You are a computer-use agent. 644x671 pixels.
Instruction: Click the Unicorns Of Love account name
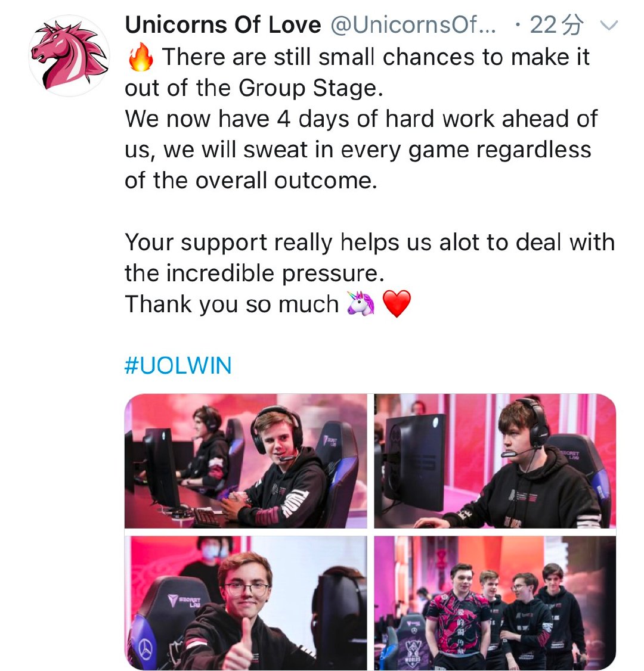222,24
